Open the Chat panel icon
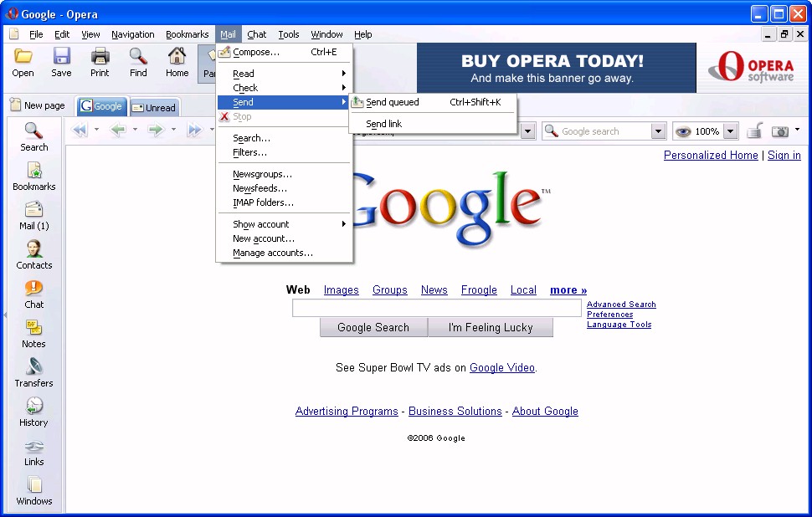Image resolution: width=812 pixels, height=517 pixels. coord(34,288)
